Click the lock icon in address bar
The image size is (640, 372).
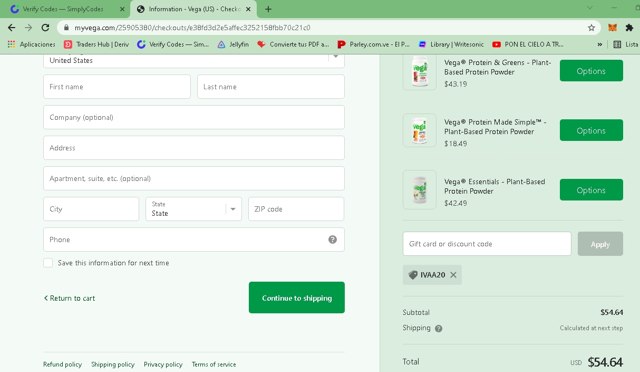pos(66,27)
